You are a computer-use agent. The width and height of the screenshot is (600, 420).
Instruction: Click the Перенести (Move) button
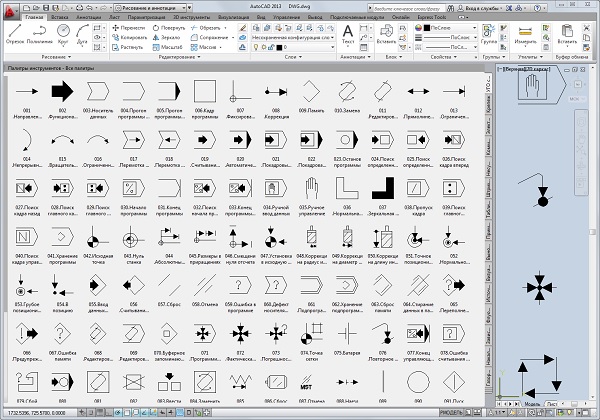pyautogui.click(x=129, y=28)
